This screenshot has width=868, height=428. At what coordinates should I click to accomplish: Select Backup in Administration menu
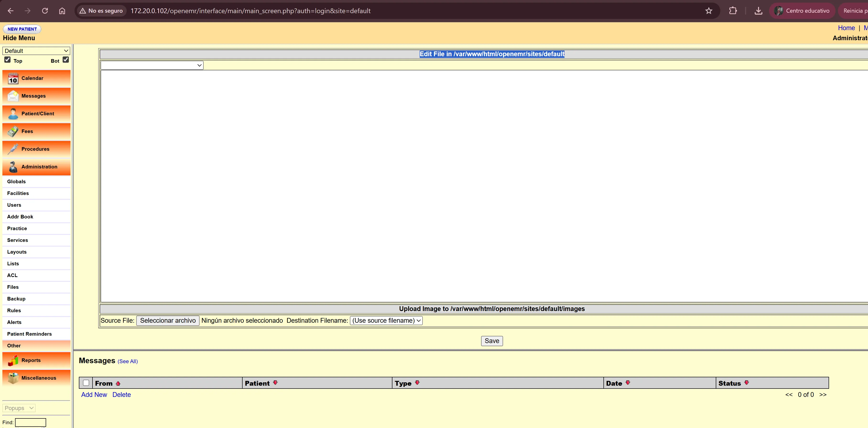pos(16,299)
